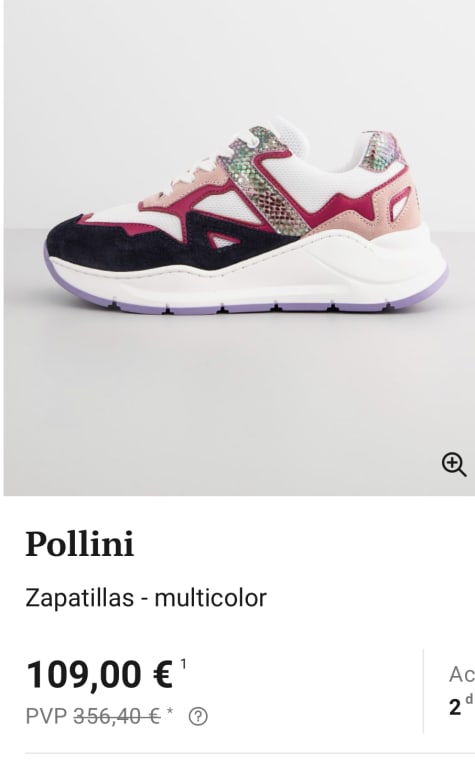The height and width of the screenshot is (764, 475).
Task: Tap the cut-off 'Ac' text at right
Action: pyautogui.click(x=462, y=674)
